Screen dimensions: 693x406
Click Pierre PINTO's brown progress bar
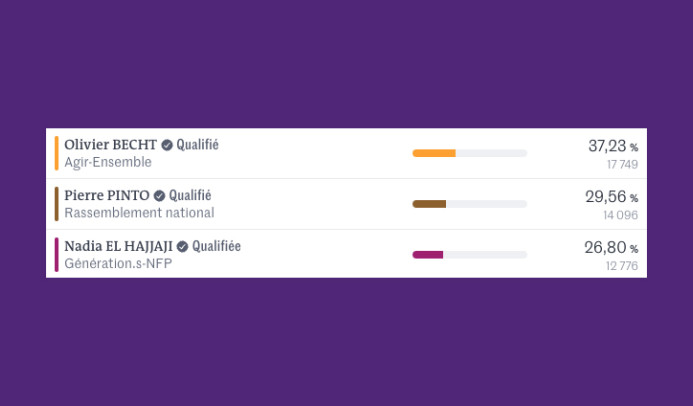pos(429,204)
